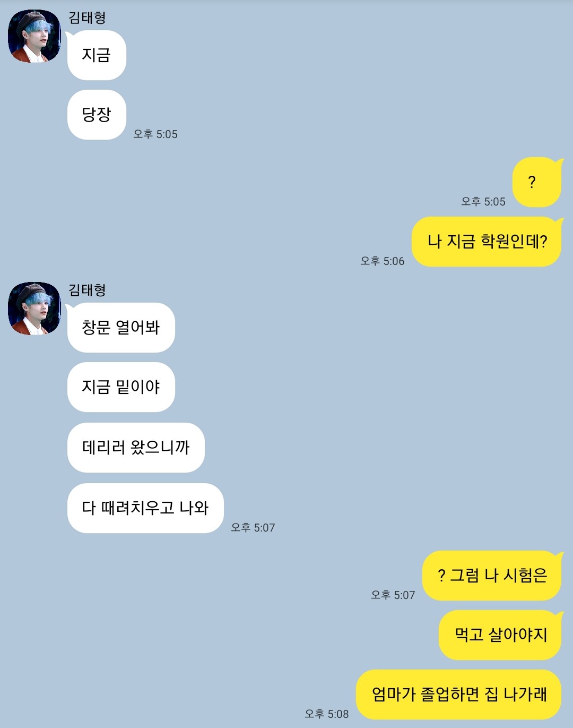573x728 pixels.
Task: Select the 창문 열어봐 message bubble
Action: [x=121, y=328]
